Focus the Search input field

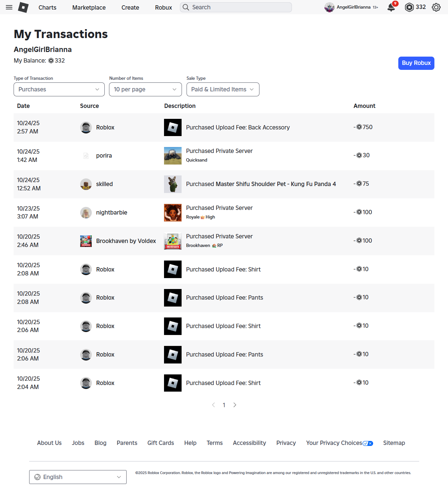click(236, 7)
